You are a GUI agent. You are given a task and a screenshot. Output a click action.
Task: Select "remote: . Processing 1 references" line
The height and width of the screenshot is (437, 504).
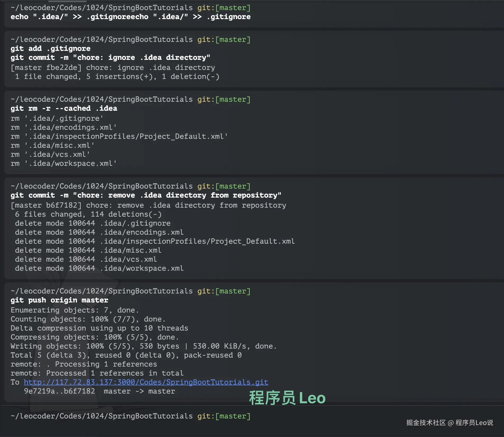point(84,364)
